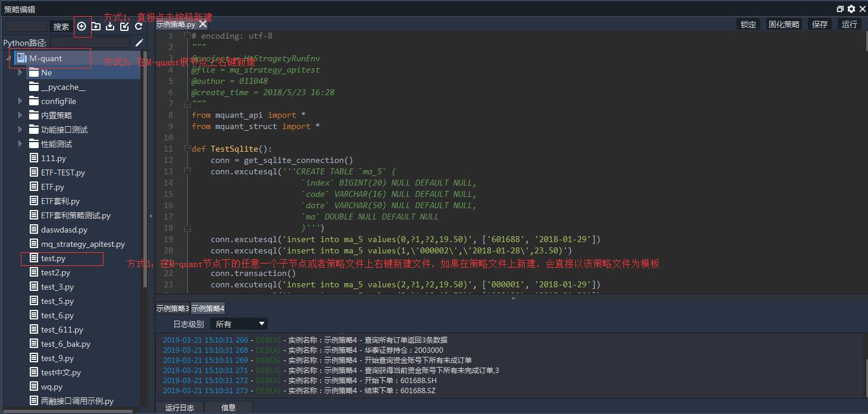Click the 搜索 search button
The width and height of the screenshot is (868, 414).
point(60,26)
